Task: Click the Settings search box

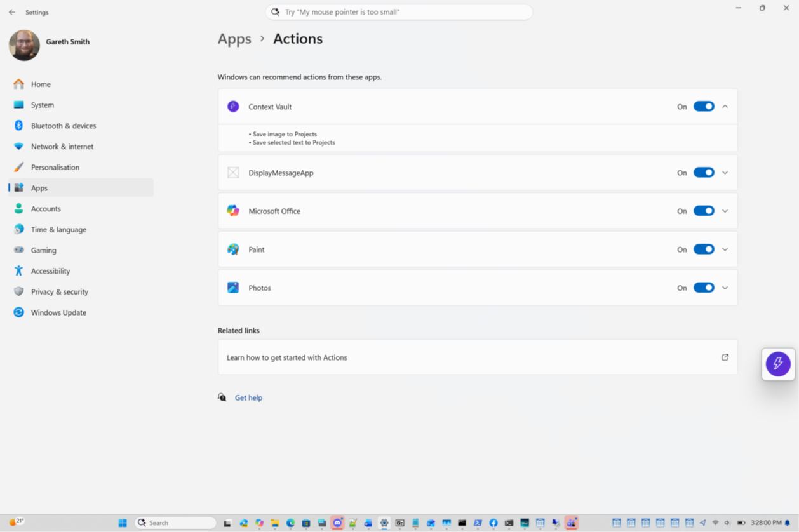Action: tap(399, 12)
